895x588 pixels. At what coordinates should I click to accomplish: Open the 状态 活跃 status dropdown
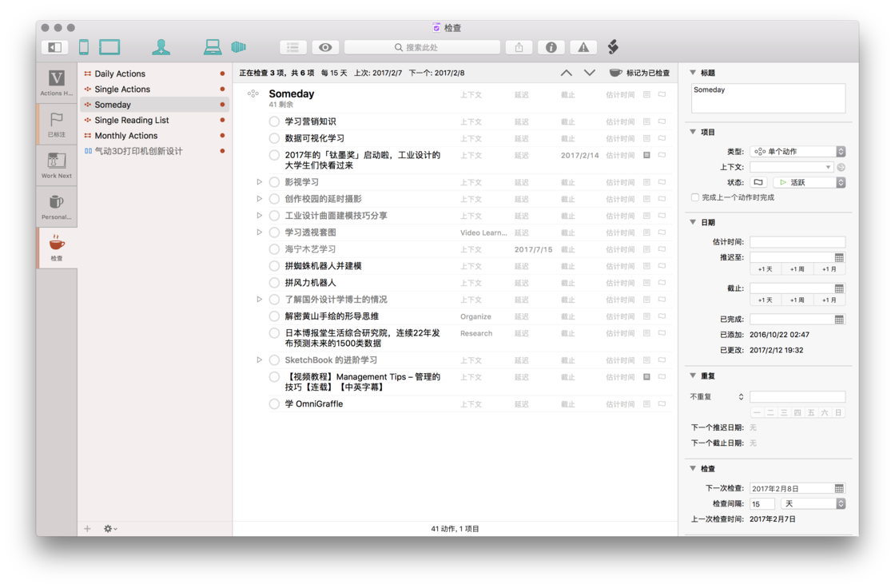tap(809, 183)
